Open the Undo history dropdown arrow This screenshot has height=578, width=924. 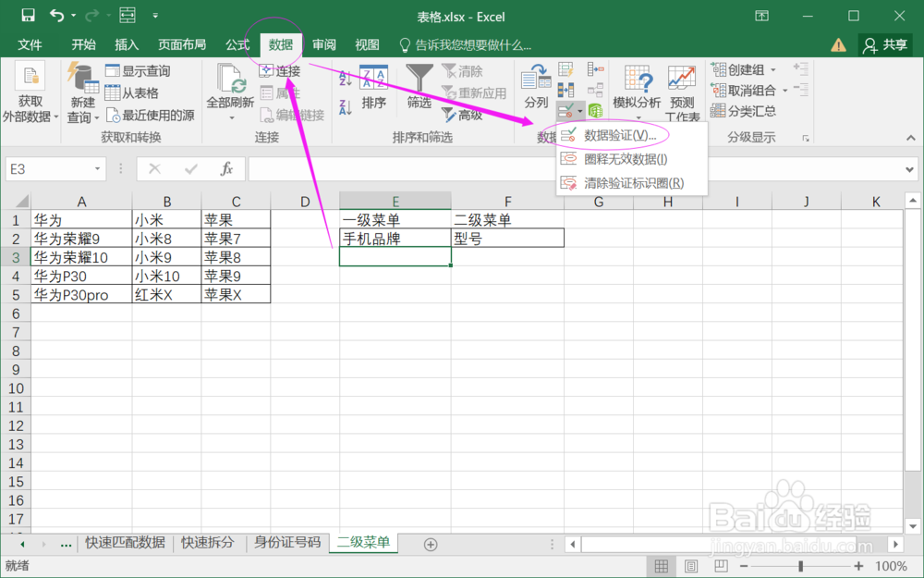click(74, 16)
